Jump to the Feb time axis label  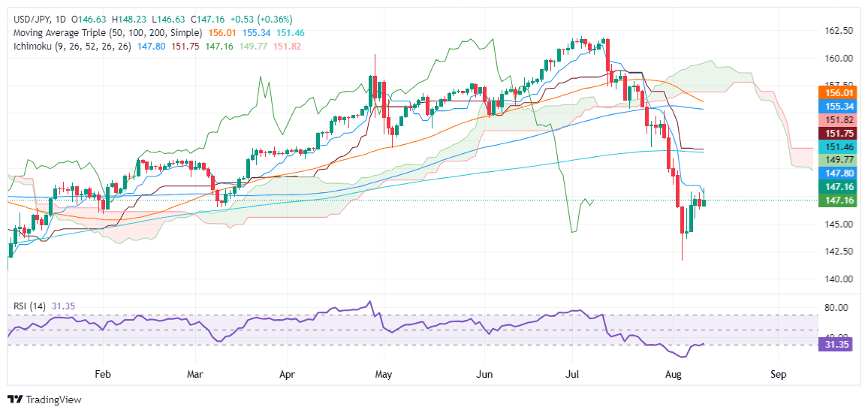pyautogui.click(x=103, y=374)
